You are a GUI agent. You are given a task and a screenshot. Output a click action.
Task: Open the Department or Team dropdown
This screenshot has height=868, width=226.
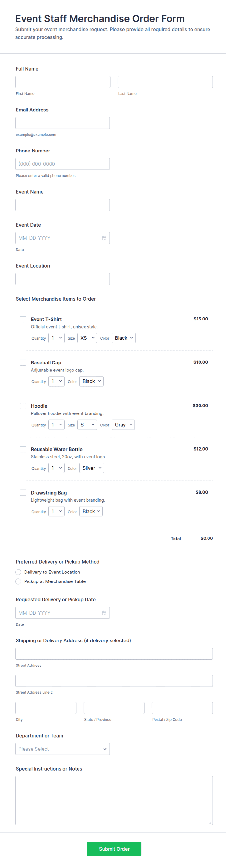62,749
